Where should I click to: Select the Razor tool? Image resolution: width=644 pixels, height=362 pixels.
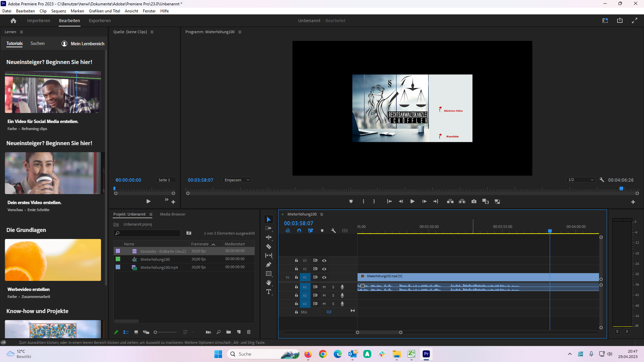(269, 246)
